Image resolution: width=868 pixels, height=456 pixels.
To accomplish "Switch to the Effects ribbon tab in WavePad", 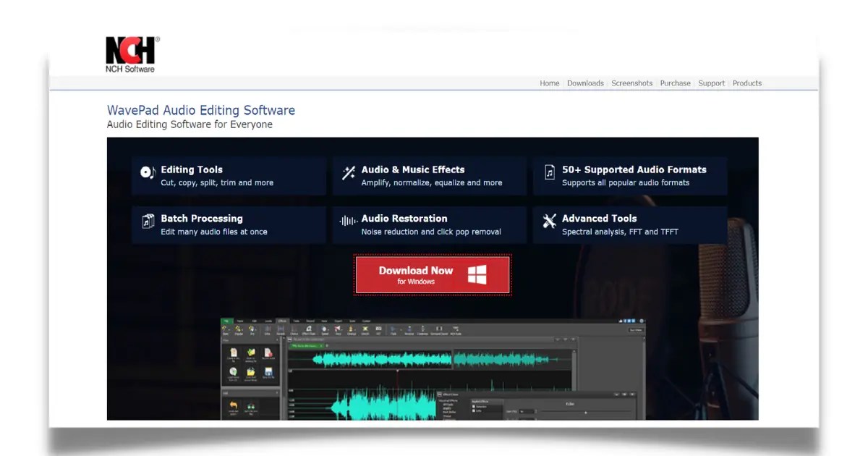I will click(281, 321).
